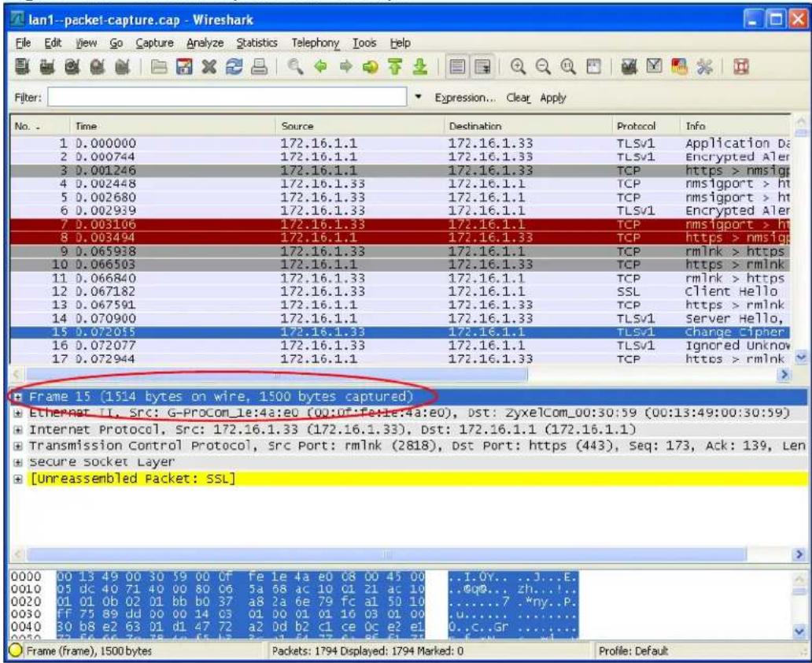Edit capture filters from toolbar
Viewport: 812px width, 663px height.
click(x=629, y=67)
